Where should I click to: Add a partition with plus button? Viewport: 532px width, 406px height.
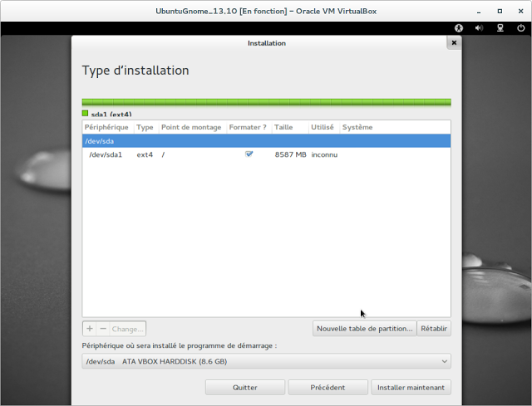click(x=90, y=329)
